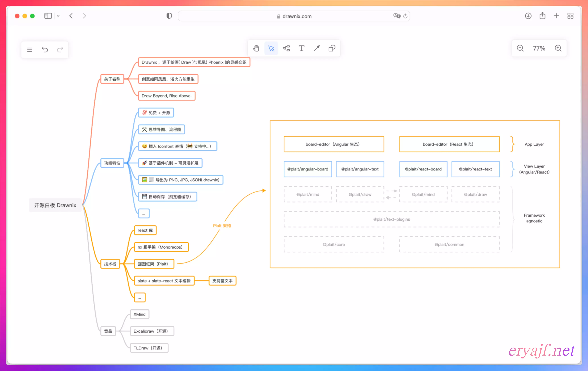The image size is (588, 371).
Task: Select the board-editor (React 生态) box
Action: click(x=449, y=144)
